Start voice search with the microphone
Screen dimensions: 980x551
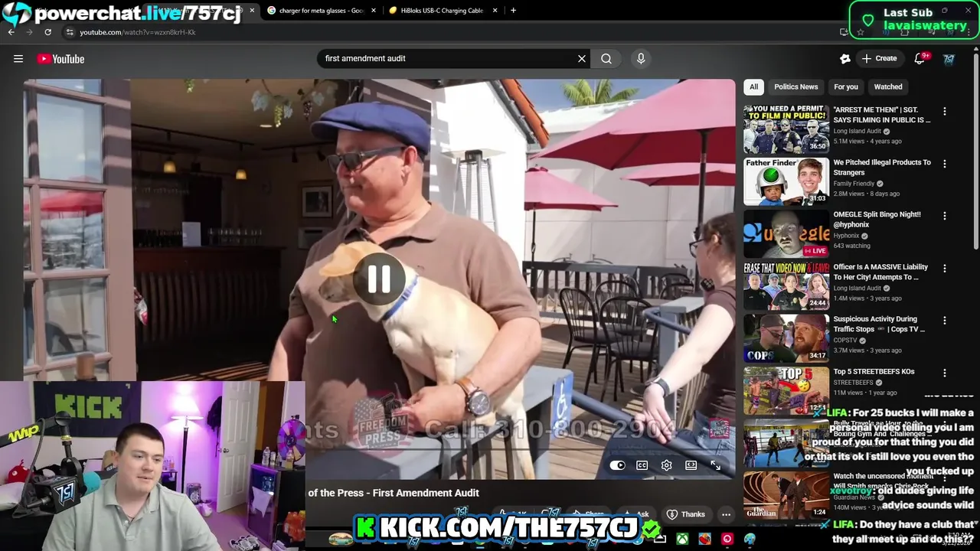(641, 58)
